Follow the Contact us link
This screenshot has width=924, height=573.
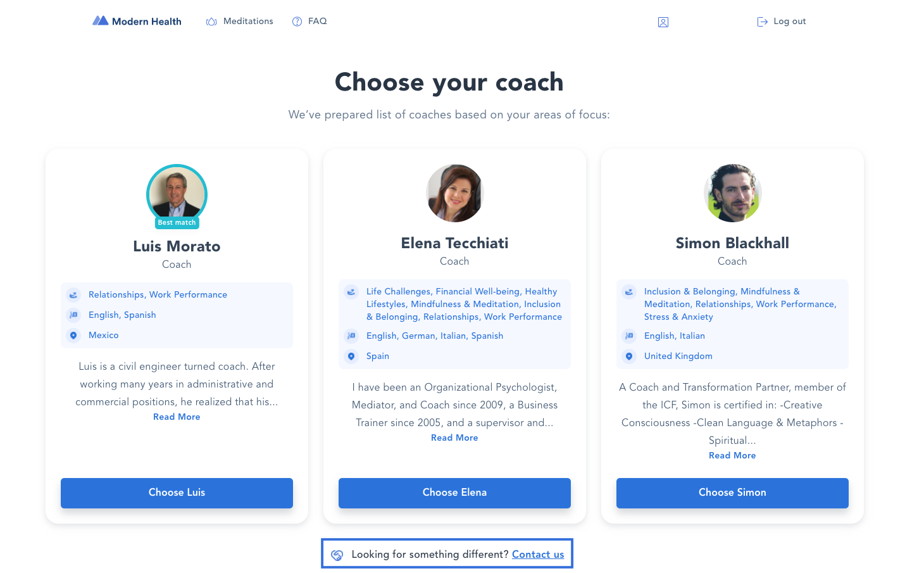[x=538, y=555]
